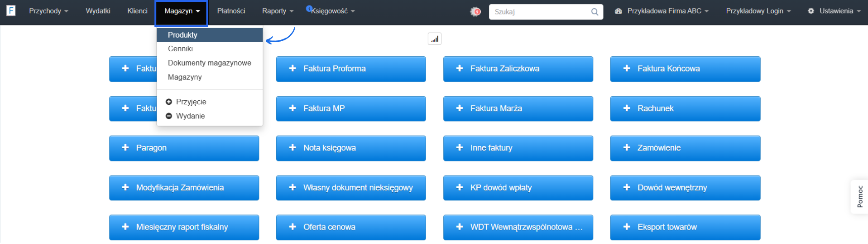
Task: Select Przyjęcie warehouse receipt entry
Action: click(x=210, y=102)
